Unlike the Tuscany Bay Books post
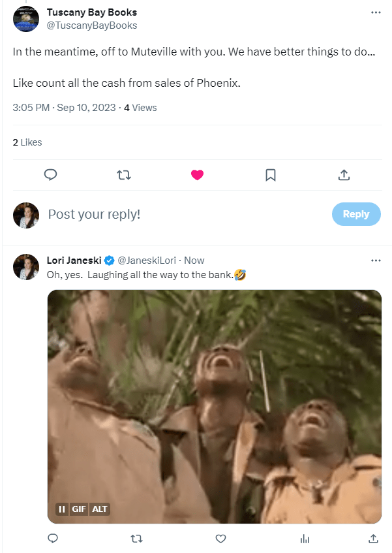392x553 pixels. [x=196, y=174]
